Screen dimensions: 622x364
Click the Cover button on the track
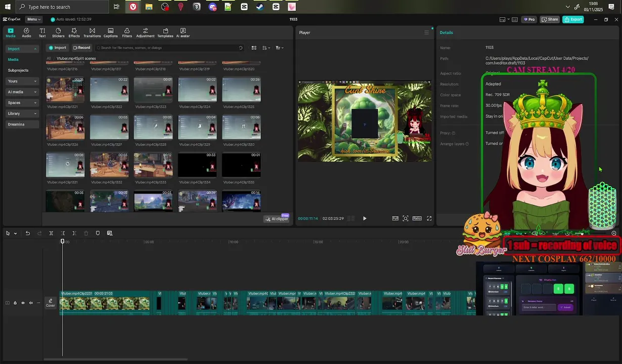51,303
